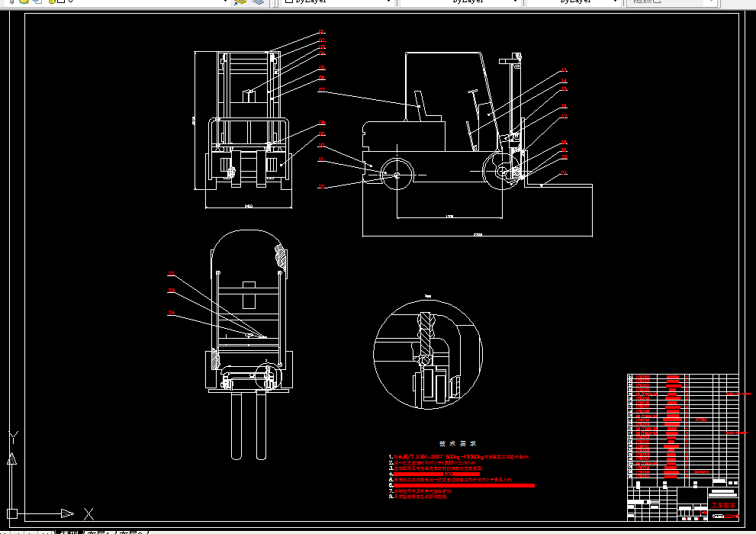This screenshot has height=534, width=756.
Task: Click the 技术要求 heading text
Action: 458,443
